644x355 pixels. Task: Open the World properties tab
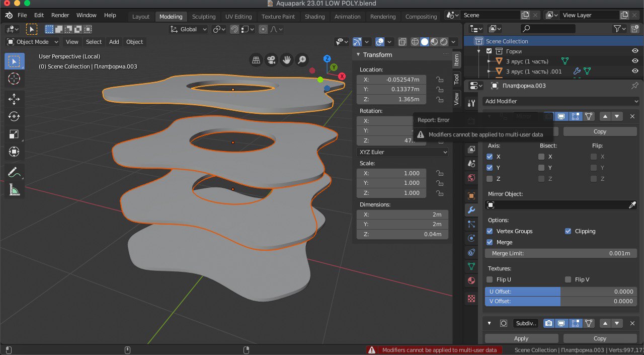(471, 178)
